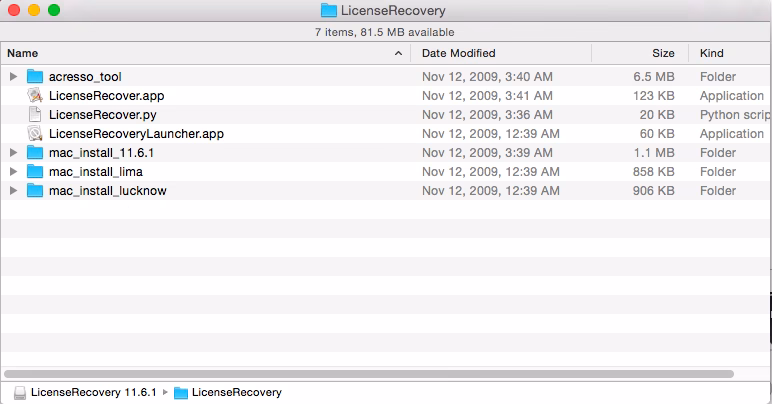Expand the mac_install_lima disclosure triangle
This screenshot has width=772, height=404.
[13, 172]
